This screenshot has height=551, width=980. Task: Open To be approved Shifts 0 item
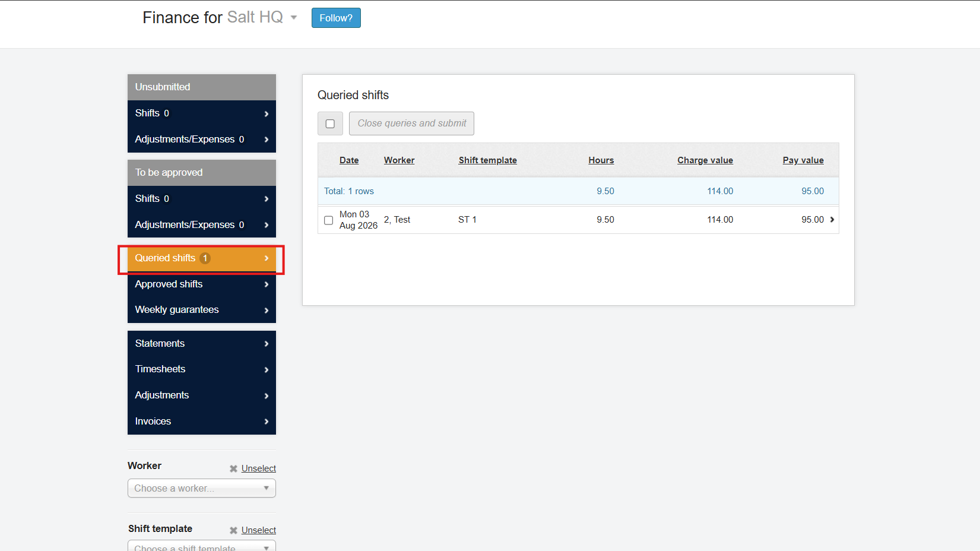coord(202,199)
